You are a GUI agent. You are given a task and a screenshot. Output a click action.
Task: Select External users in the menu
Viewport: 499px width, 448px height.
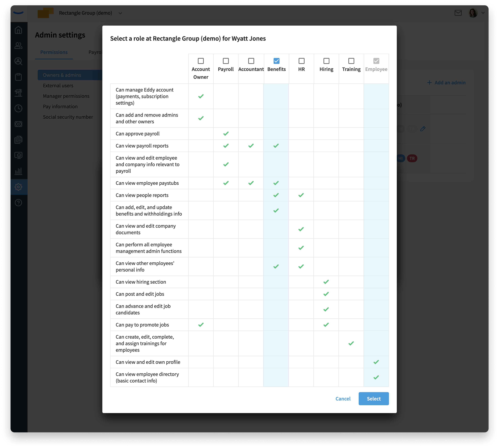pyautogui.click(x=58, y=86)
